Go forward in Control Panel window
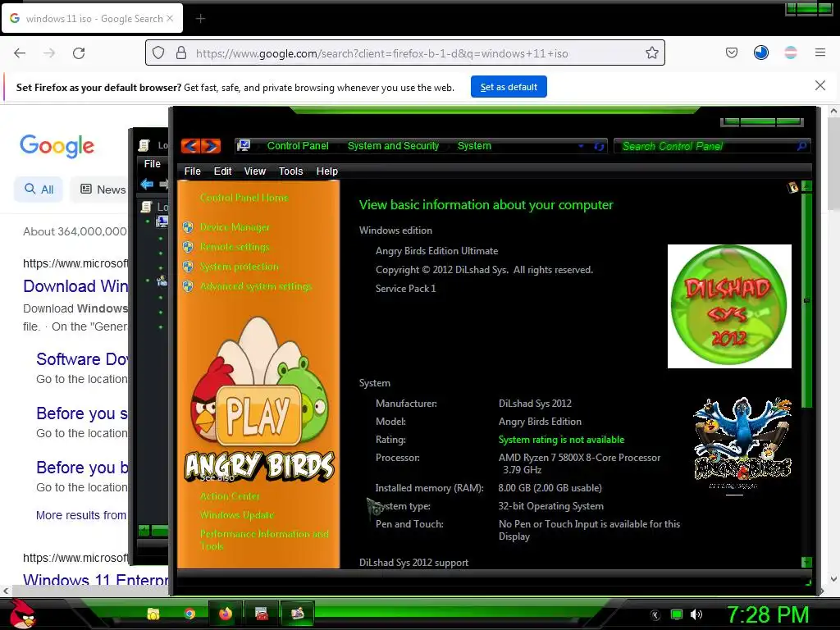This screenshot has width=840, height=630. point(211,146)
